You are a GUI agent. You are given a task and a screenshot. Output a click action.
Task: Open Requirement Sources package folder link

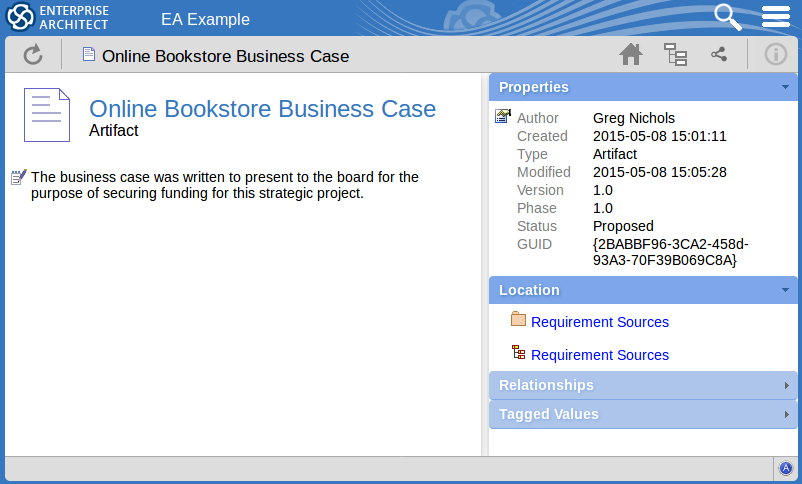pos(599,322)
